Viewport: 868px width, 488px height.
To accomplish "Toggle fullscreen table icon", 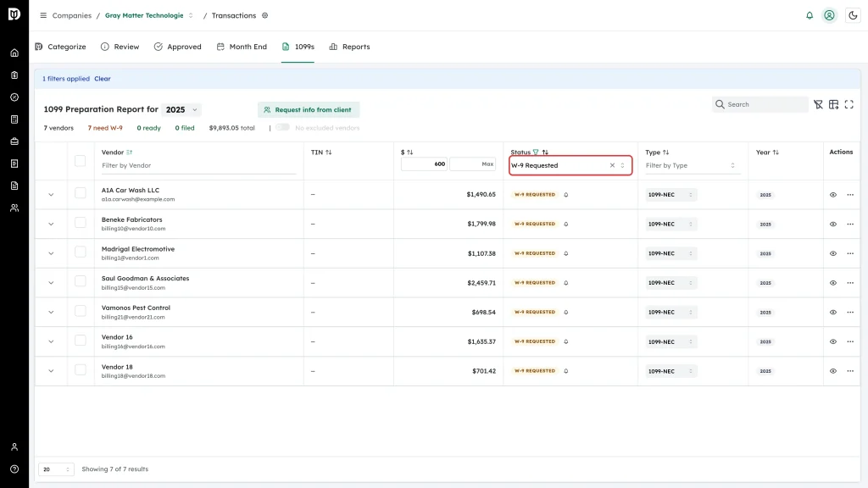I will pos(849,104).
